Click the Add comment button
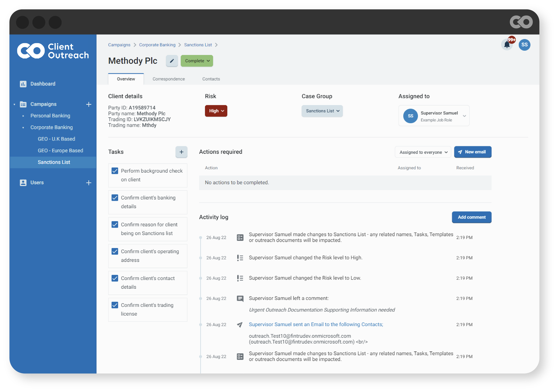Screen dimensions: 558x392 pyautogui.click(x=471, y=217)
